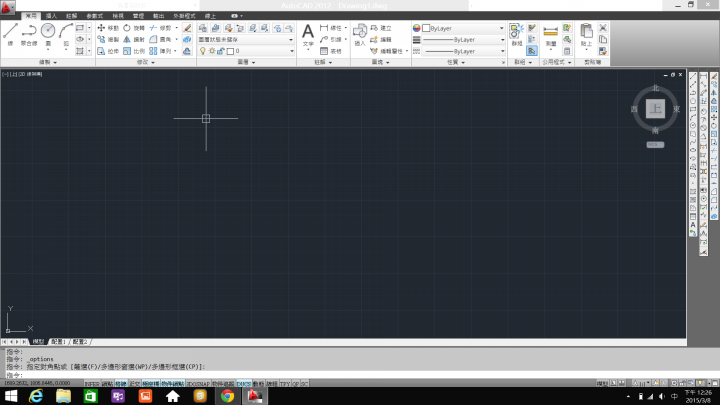Click the Mirror (鏡射) tool
Image resolution: width=720 pixels, height=405 pixels.
point(134,39)
